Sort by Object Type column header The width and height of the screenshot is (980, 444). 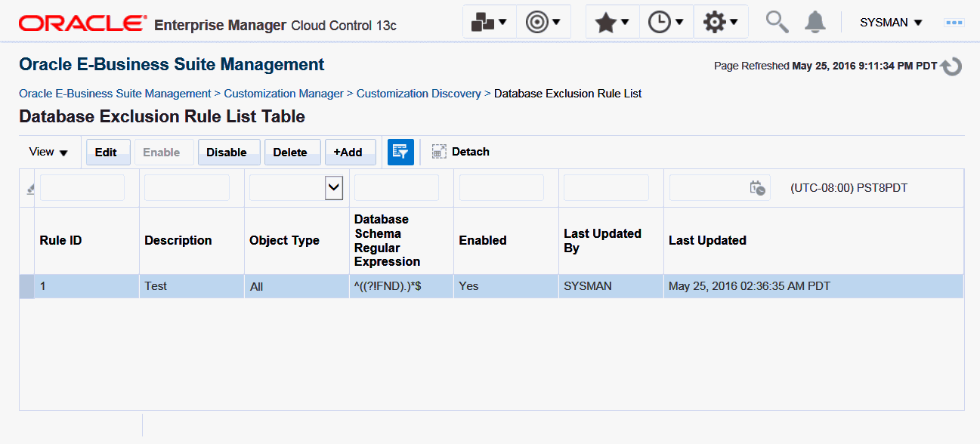[297, 240]
